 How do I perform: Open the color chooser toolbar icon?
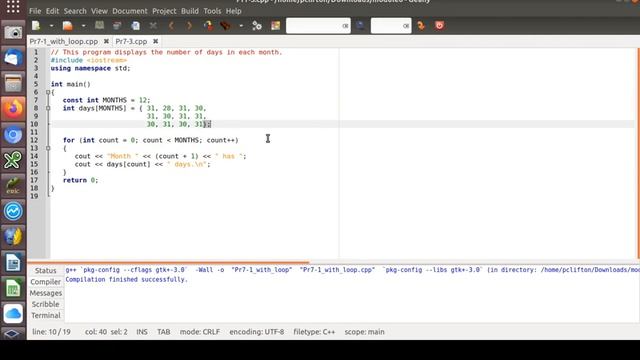(276, 26)
